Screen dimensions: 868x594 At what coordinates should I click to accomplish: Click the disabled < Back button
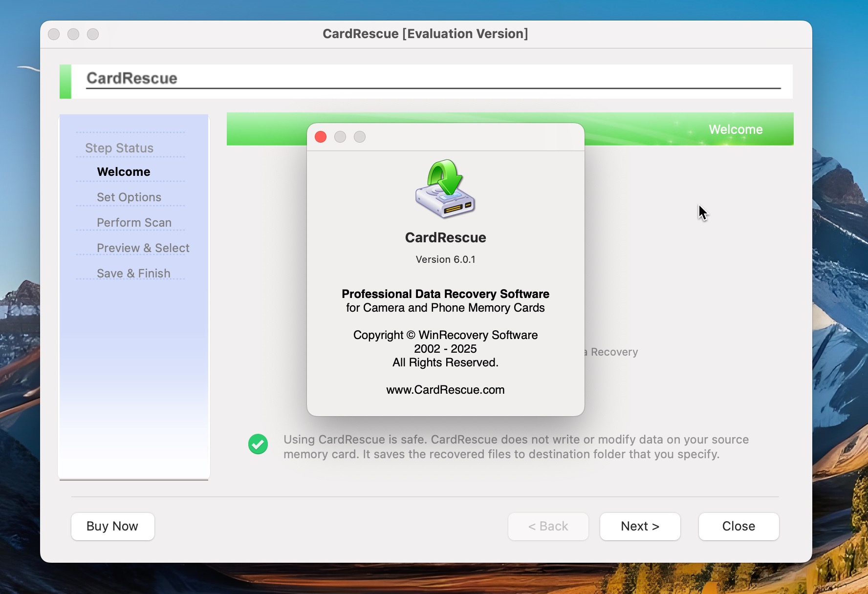[548, 526]
